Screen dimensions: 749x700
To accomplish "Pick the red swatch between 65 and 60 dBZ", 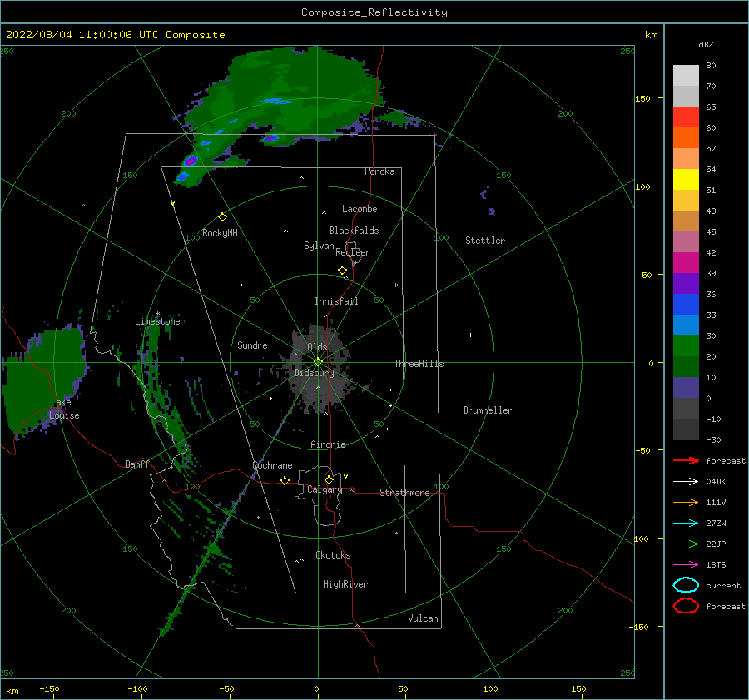I will tap(686, 117).
